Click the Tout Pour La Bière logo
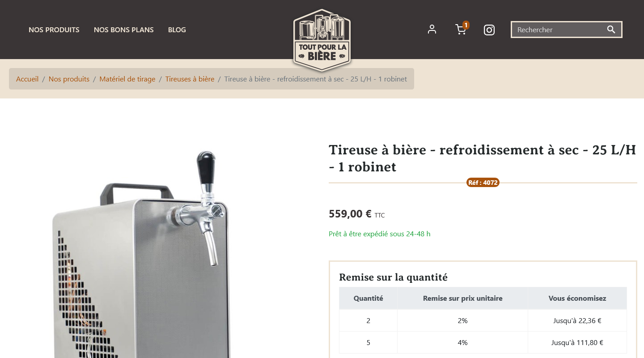644x358 pixels. pyautogui.click(x=322, y=40)
